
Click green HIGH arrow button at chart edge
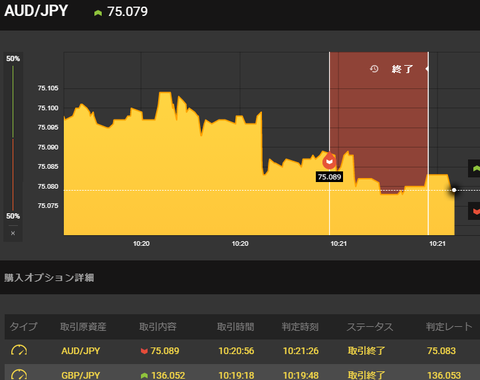click(x=474, y=169)
